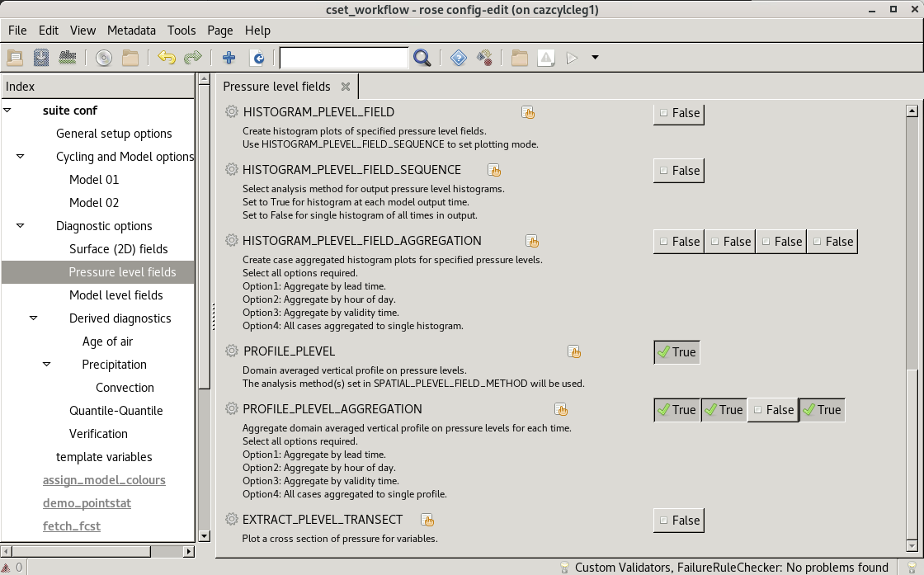Open the Page menu
Viewport: 924px width, 575px height.
(219, 30)
